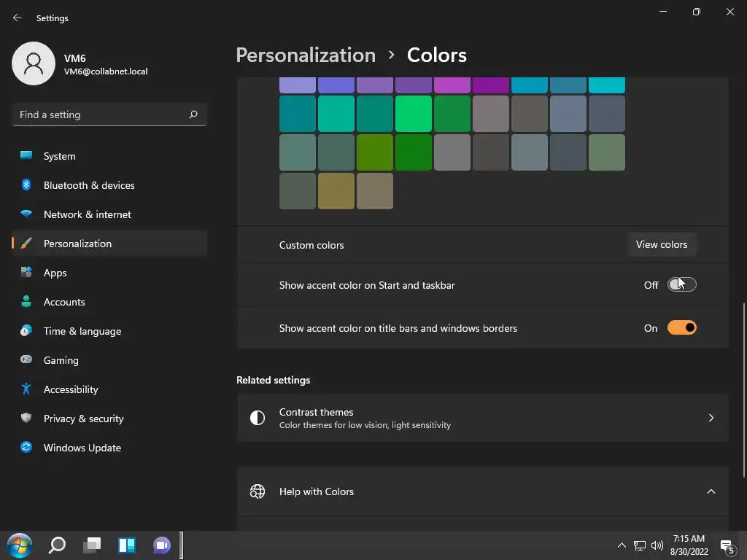
Task: Click the Personalization breadcrumb link
Action: pos(306,55)
